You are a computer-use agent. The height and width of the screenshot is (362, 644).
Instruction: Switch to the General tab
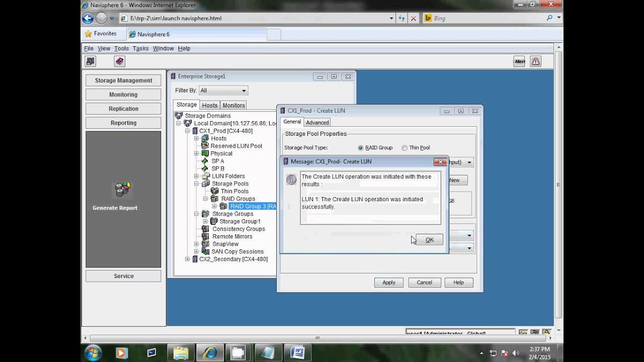tap(292, 122)
